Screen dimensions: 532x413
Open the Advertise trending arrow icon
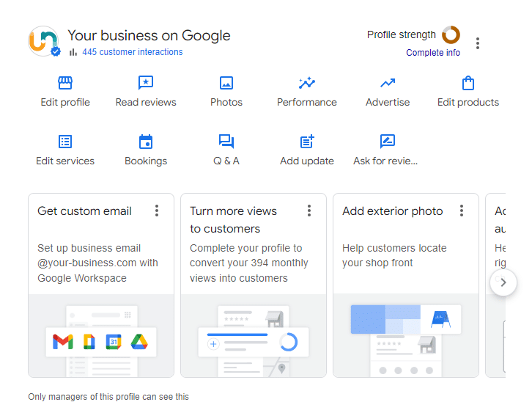(x=388, y=83)
